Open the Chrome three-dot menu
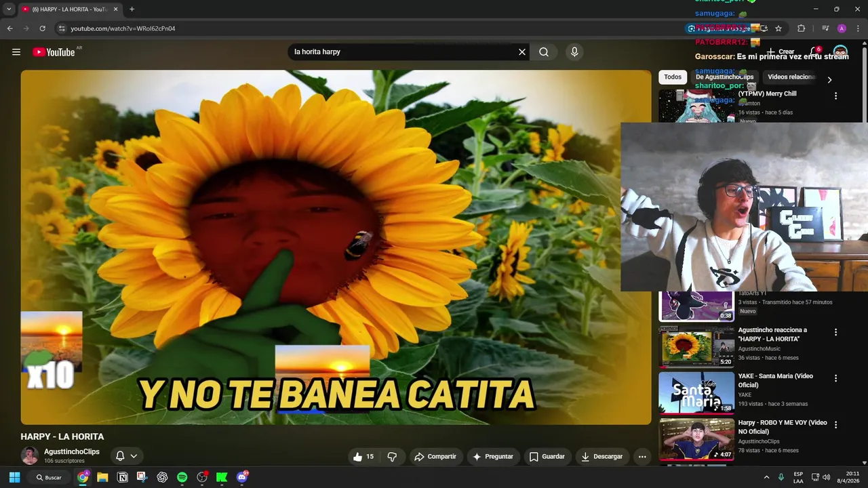The height and width of the screenshot is (488, 868). coord(859,28)
